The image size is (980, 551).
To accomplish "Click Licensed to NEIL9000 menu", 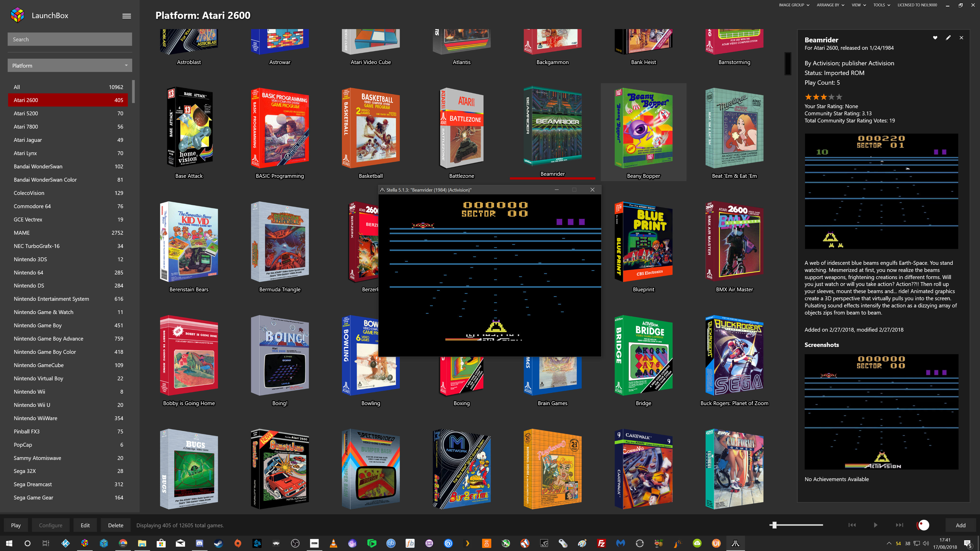I will [917, 5].
